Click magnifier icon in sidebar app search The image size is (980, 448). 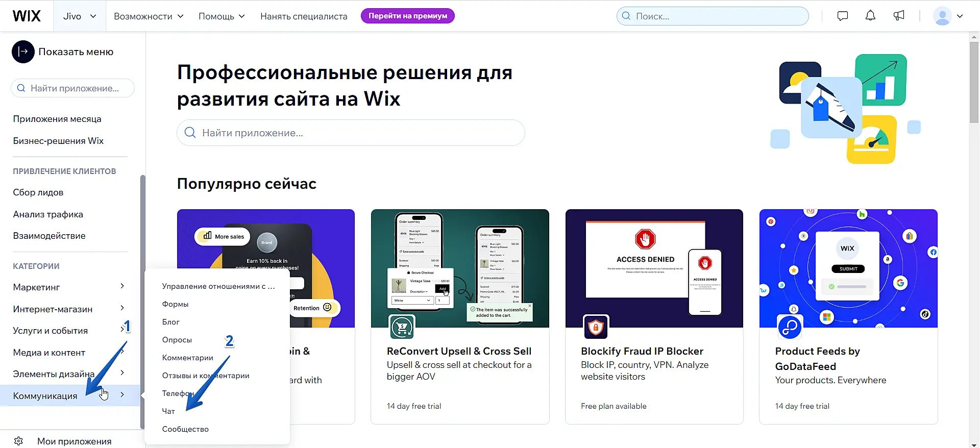coord(21,88)
